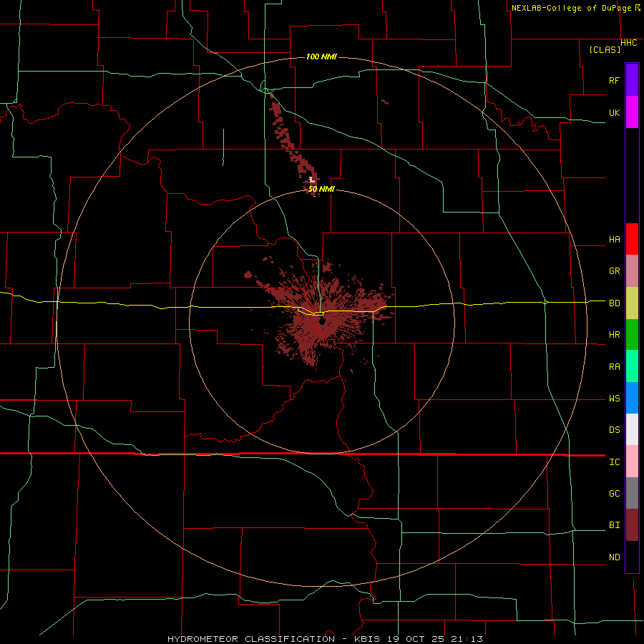
Task: Click the 50 NMI range ring label
Action: pos(321,189)
